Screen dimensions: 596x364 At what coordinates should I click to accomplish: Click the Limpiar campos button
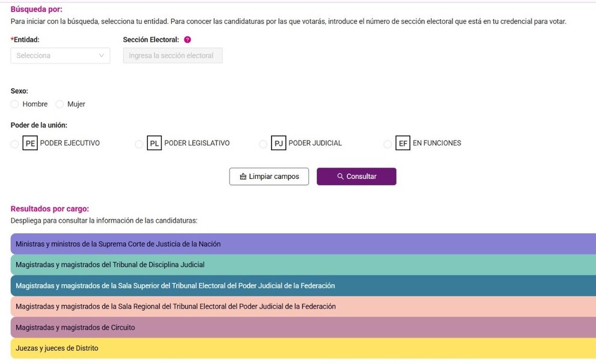click(x=269, y=177)
